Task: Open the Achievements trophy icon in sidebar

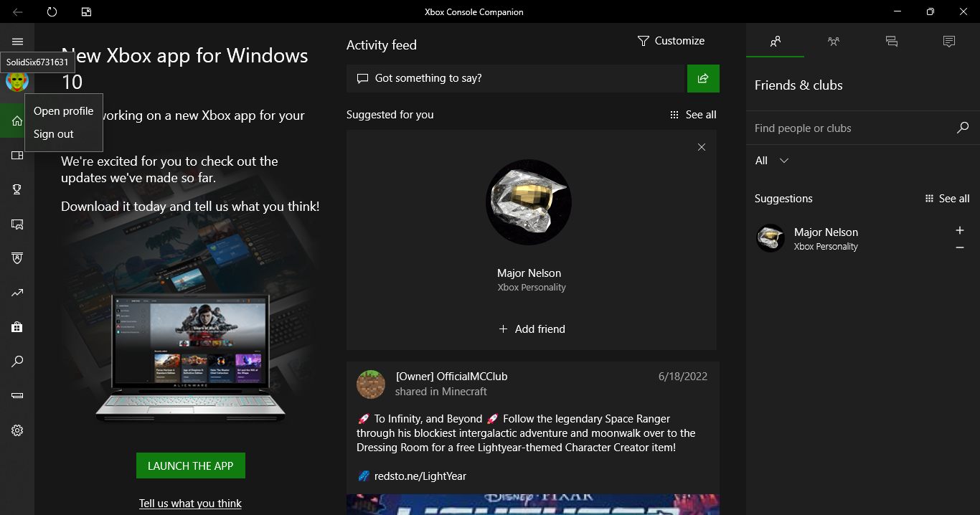Action: [x=17, y=189]
